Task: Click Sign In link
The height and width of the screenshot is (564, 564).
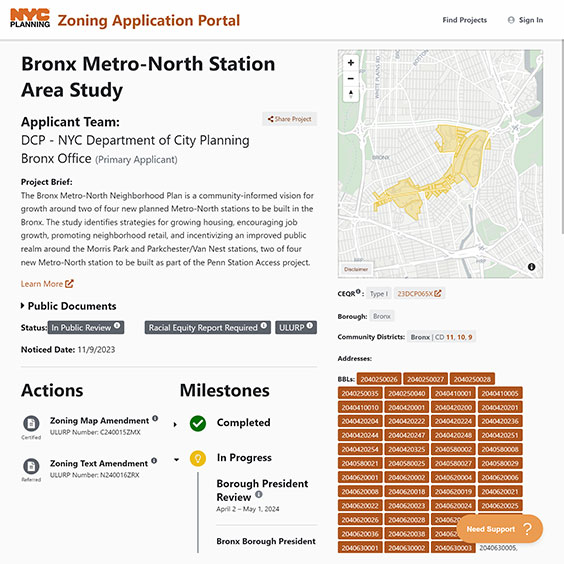Action: [531, 20]
